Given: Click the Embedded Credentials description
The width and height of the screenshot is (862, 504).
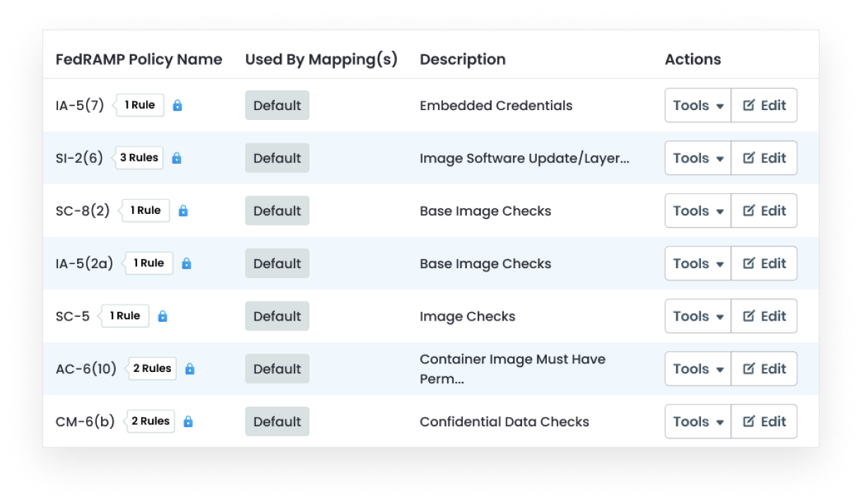Looking at the screenshot, I should [x=496, y=105].
